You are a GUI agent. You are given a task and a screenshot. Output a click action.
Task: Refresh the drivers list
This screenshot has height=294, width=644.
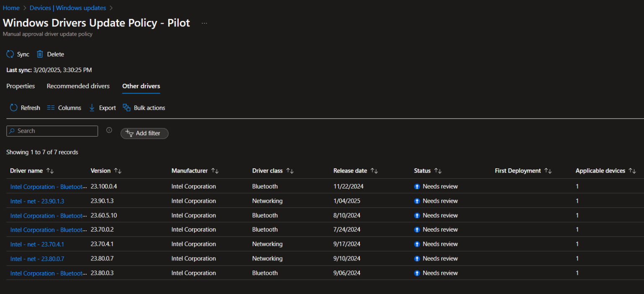pyautogui.click(x=24, y=108)
